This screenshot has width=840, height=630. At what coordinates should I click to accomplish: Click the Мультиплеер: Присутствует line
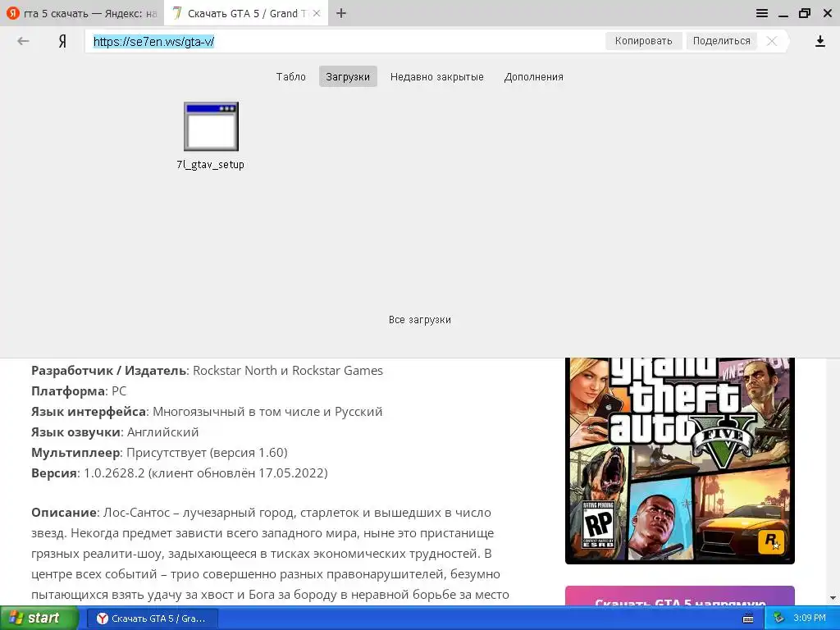[x=159, y=453]
